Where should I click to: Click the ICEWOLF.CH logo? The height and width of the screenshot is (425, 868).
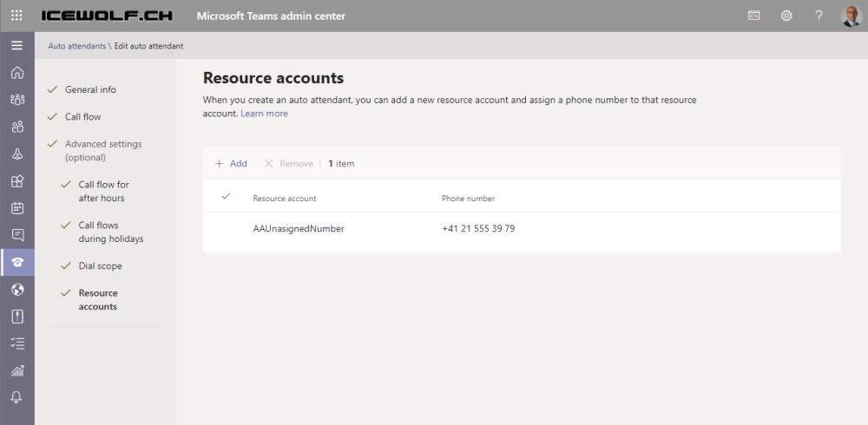pos(107,16)
